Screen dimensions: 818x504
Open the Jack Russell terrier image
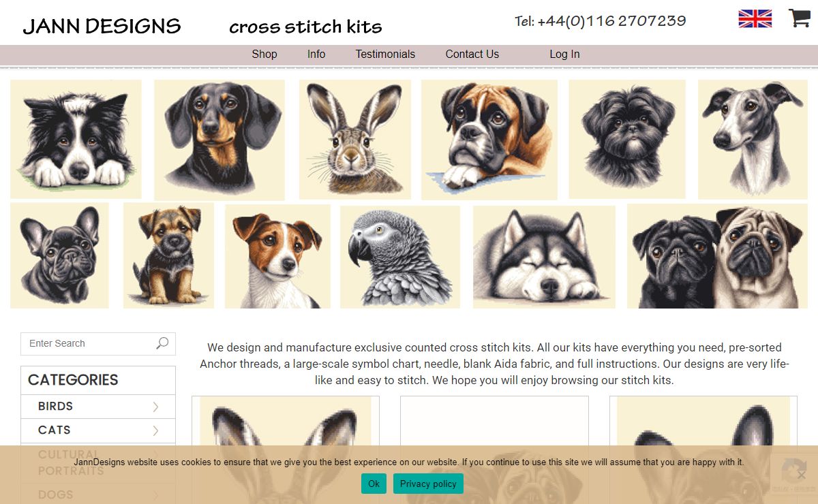tap(277, 257)
